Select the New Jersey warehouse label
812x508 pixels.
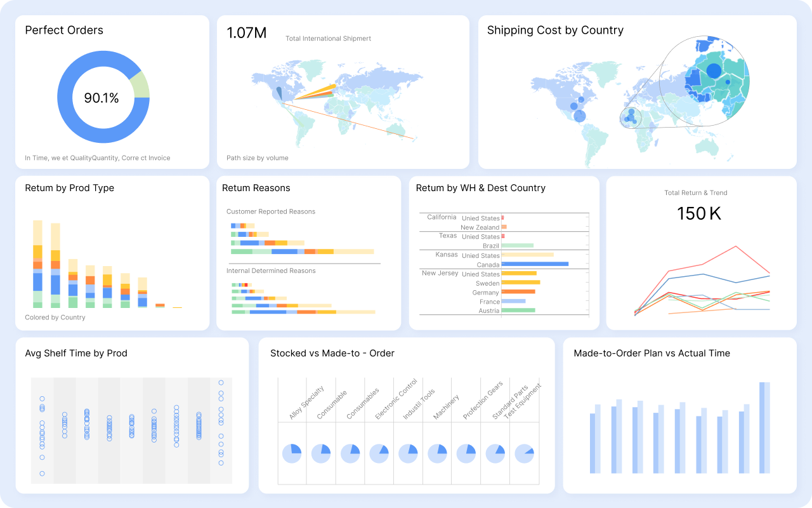438,273
